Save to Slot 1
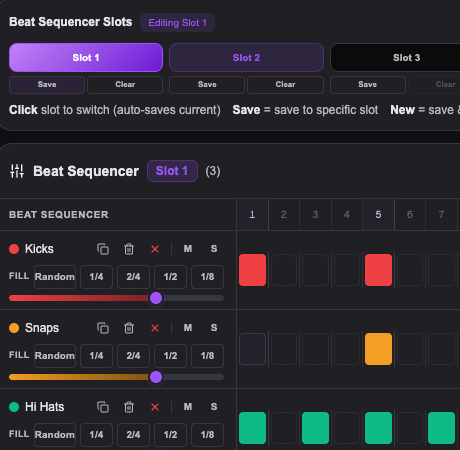This screenshot has height=450, width=460. click(47, 85)
